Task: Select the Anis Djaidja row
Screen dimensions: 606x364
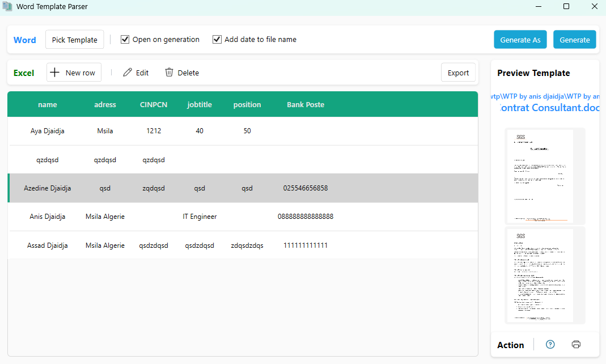Action: coord(48,217)
